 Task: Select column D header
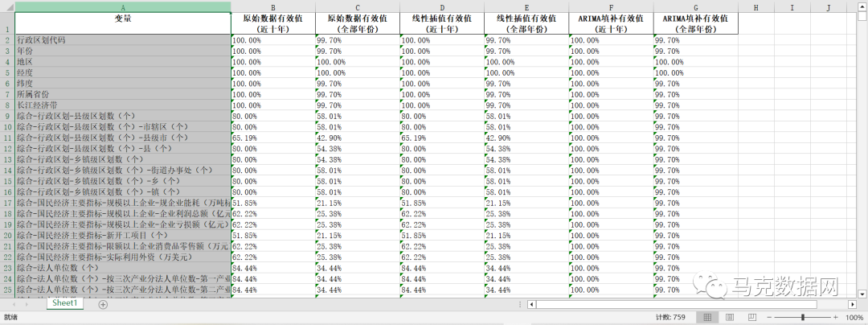click(442, 6)
